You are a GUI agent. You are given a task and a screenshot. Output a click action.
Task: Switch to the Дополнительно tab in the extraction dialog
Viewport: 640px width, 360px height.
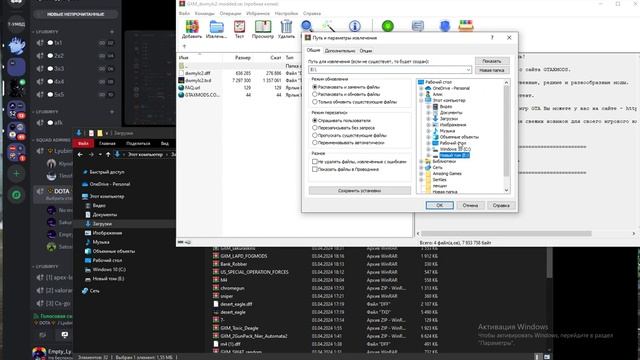click(x=340, y=51)
